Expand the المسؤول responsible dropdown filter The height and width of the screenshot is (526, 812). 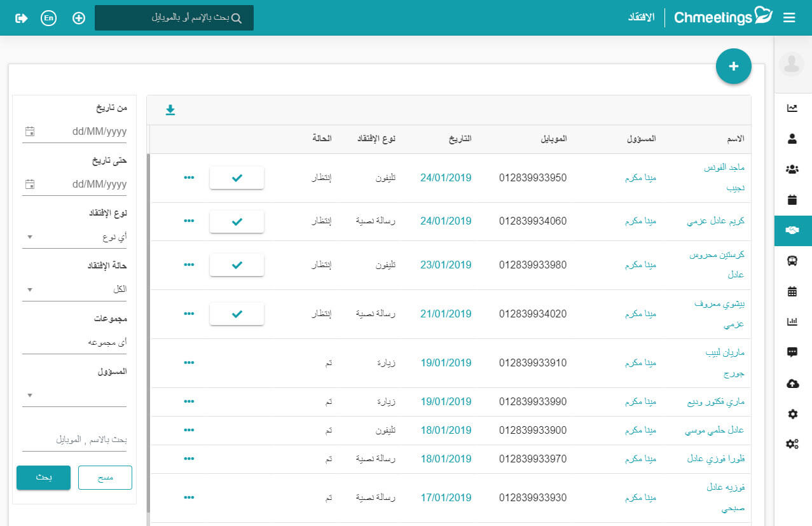tap(74, 396)
